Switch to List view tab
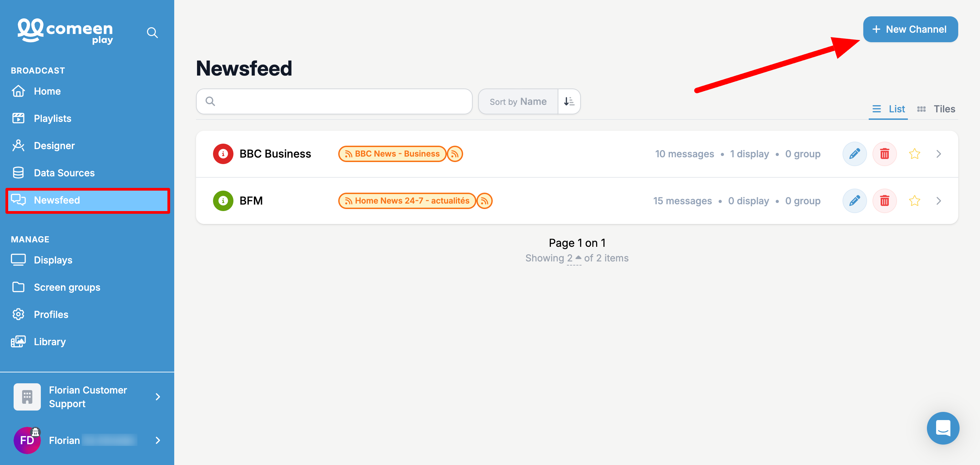Image resolution: width=980 pixels, height=465 pixels. click(x=888, y=109)
